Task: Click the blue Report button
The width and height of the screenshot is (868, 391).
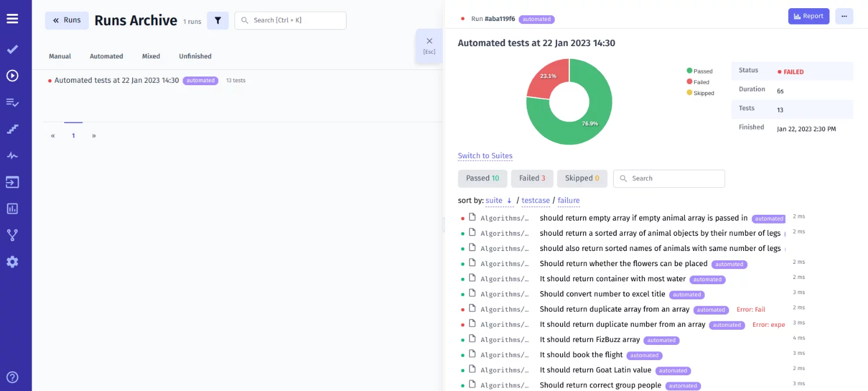Action: pos(808,16)
